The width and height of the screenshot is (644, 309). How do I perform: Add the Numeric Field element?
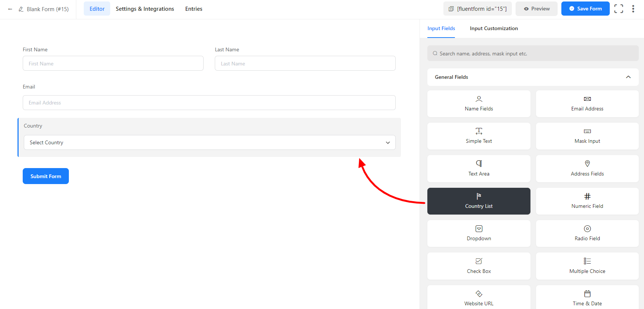[x=587, y=201]
